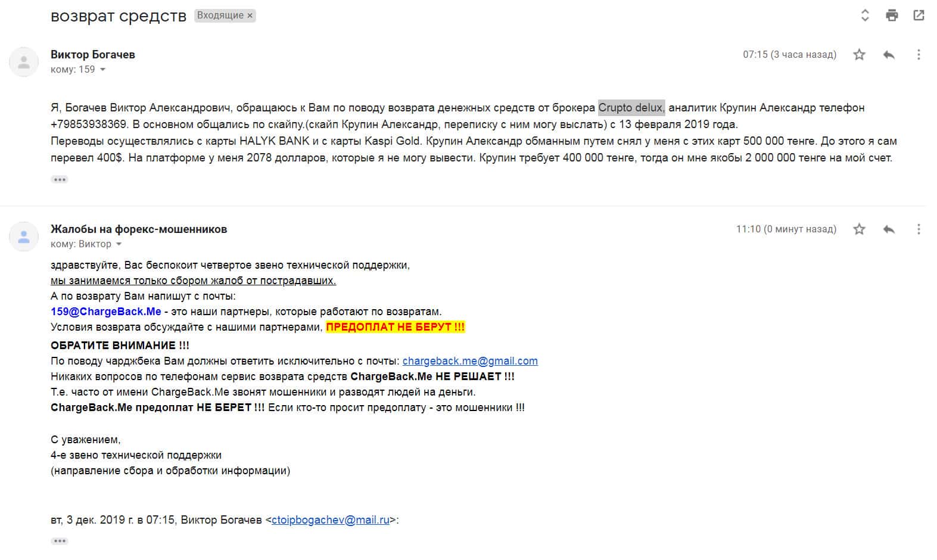Screen dimensions: 937x560
Task: Click sender name Жалобы на форекс-мошенников
Action: click(x=139, y=229)
